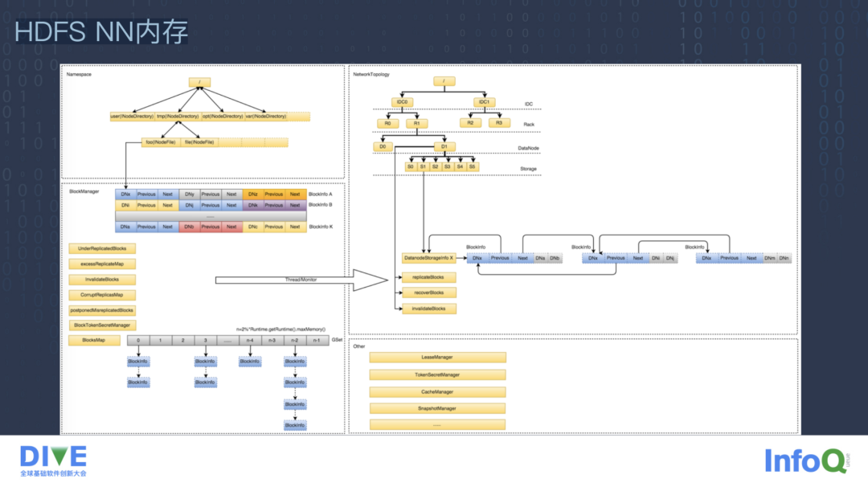Click the R2 rack node

(x=470, y=123)
